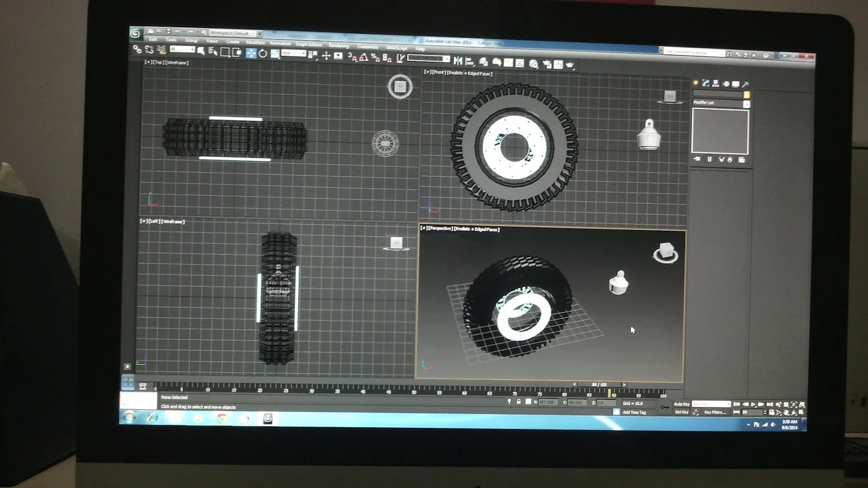Viewport: 868px width, 488px height.
Task: Click the Align tool icon
Action: click(470, 61)
